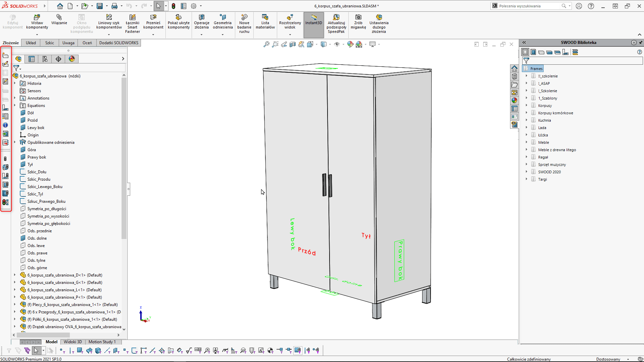Image resolution: width=644 pixels, height=362 pixels.
Task: Select Geometria odniesienia tool
Action: tap(223, 17)
